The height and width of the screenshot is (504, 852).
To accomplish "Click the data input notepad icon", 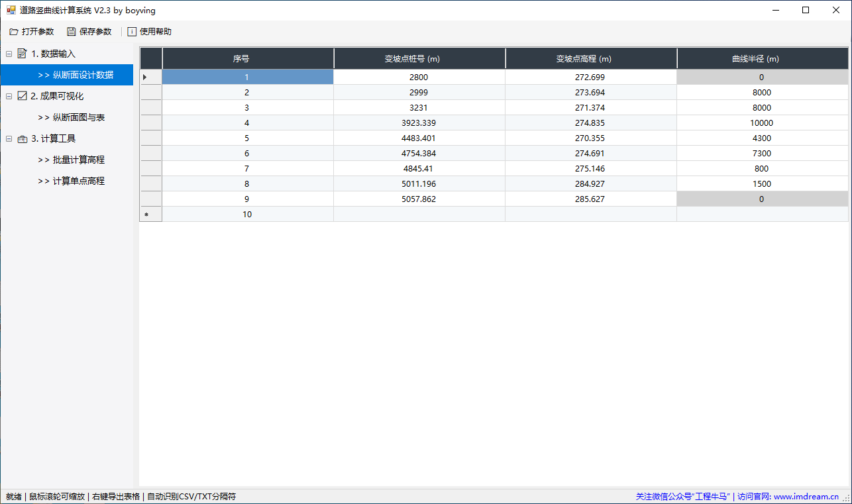I will 22,54.
